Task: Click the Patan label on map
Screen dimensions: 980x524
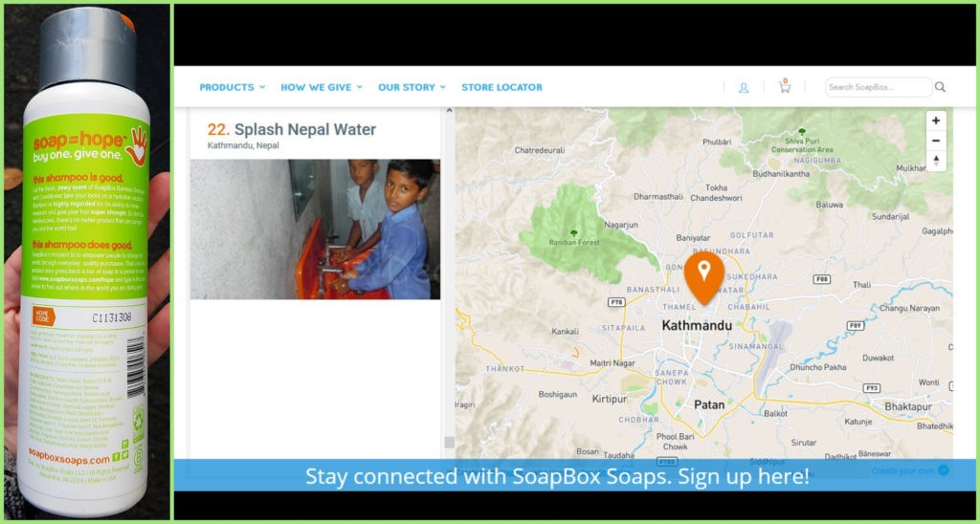Action: tap(709, 404)
